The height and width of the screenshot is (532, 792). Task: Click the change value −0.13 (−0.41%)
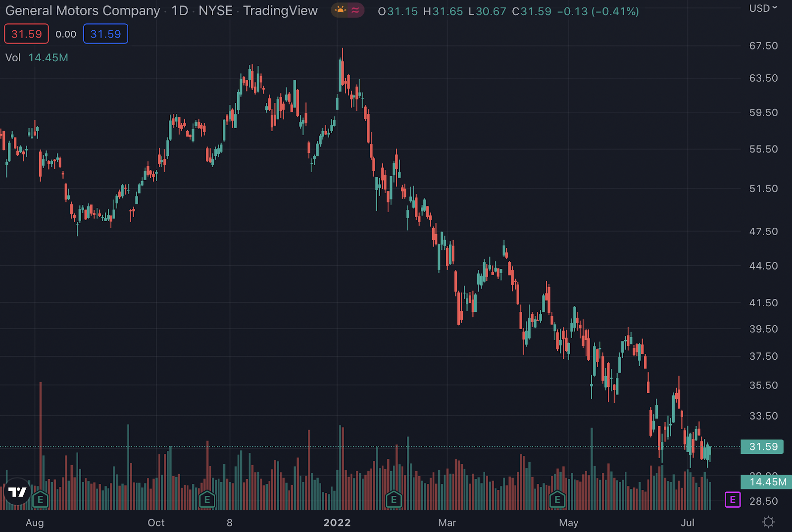598,11
